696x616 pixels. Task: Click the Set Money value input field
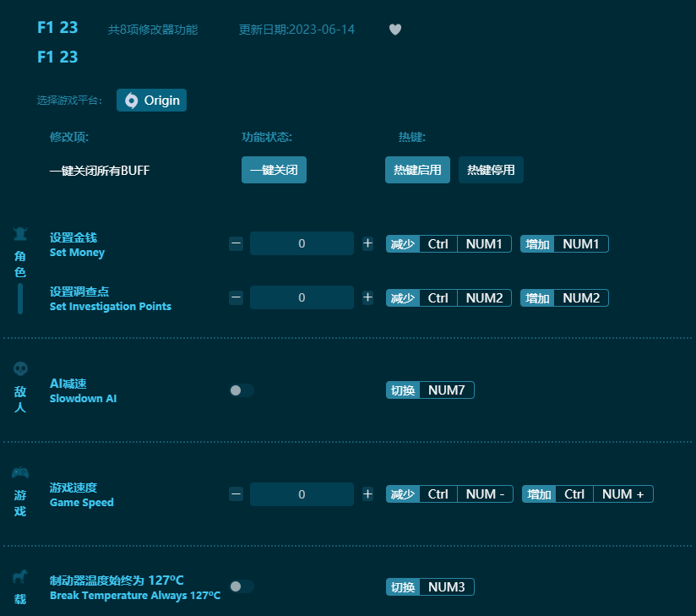point(302,243)
